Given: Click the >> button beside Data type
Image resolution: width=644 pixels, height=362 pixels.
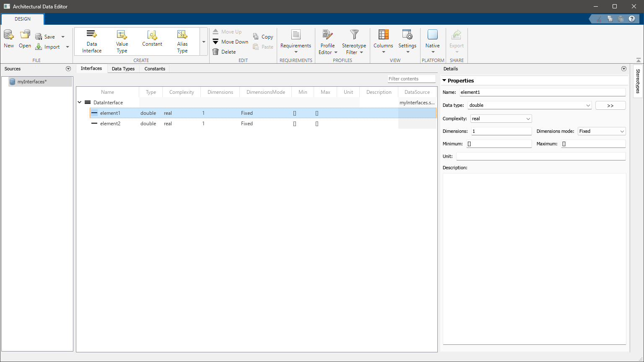Looking at the screenshot, I should click(x=610, y=106).
